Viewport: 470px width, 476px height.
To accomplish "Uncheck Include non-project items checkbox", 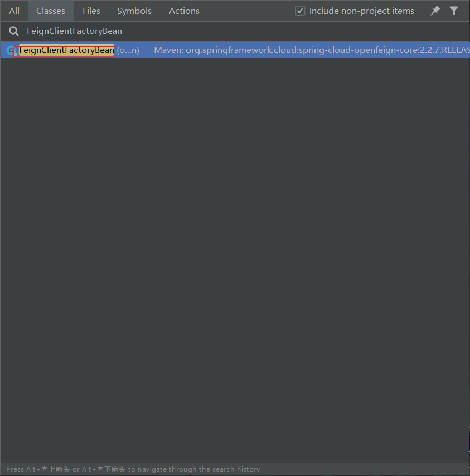I will (x=300, y=11).
